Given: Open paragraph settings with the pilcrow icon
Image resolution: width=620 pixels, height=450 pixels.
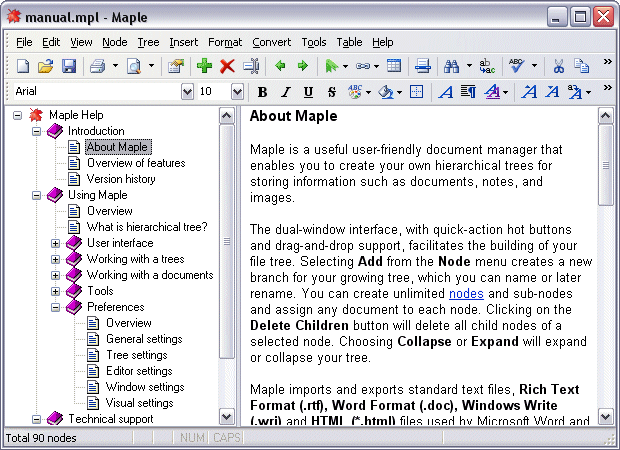Looking at the screenshot, I should point(468,92).
